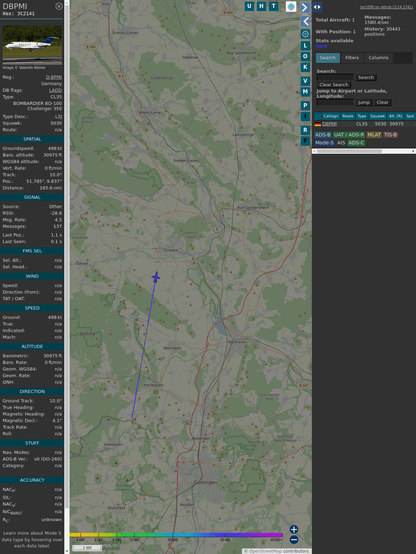Close the DBPMI aircraft info panel

59,6
